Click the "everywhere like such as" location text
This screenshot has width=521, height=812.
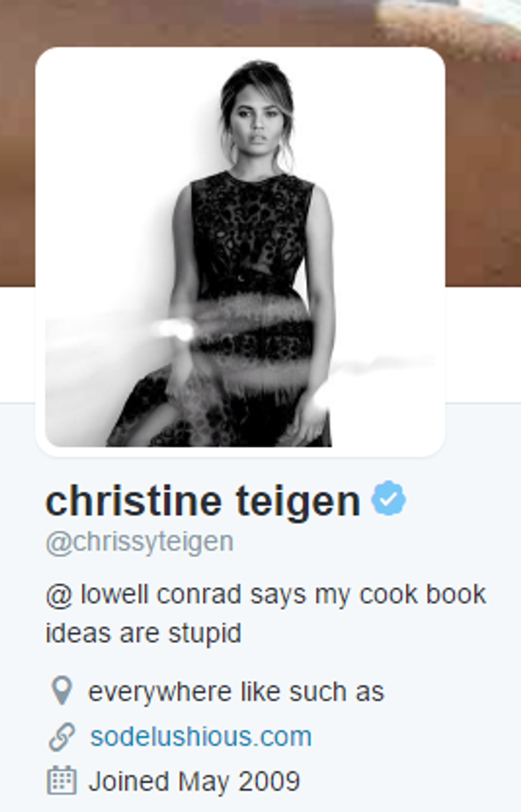236,692
